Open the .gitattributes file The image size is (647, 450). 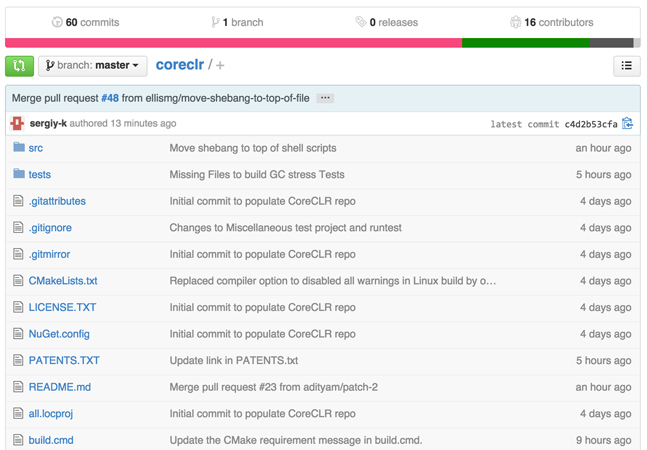(x=57, y=201)
